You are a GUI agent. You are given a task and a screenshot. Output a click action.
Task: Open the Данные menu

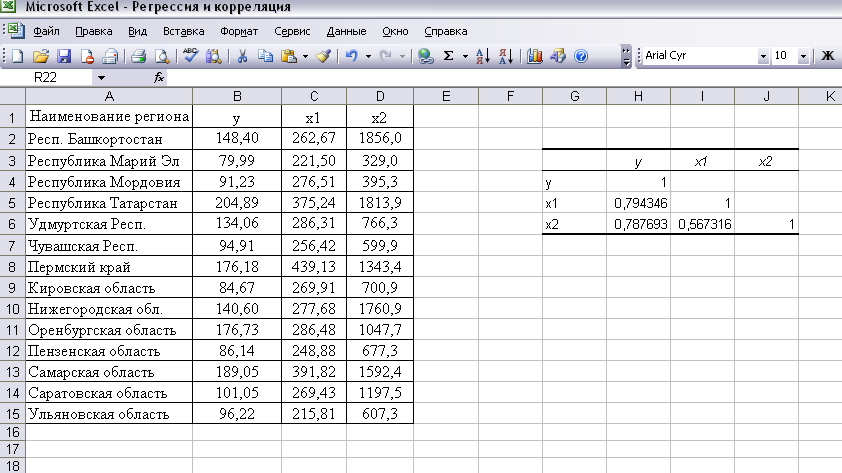[346, 31]
